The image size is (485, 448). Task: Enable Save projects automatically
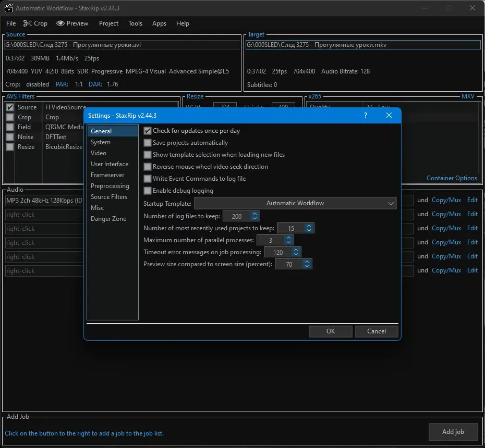coord(148,143)
